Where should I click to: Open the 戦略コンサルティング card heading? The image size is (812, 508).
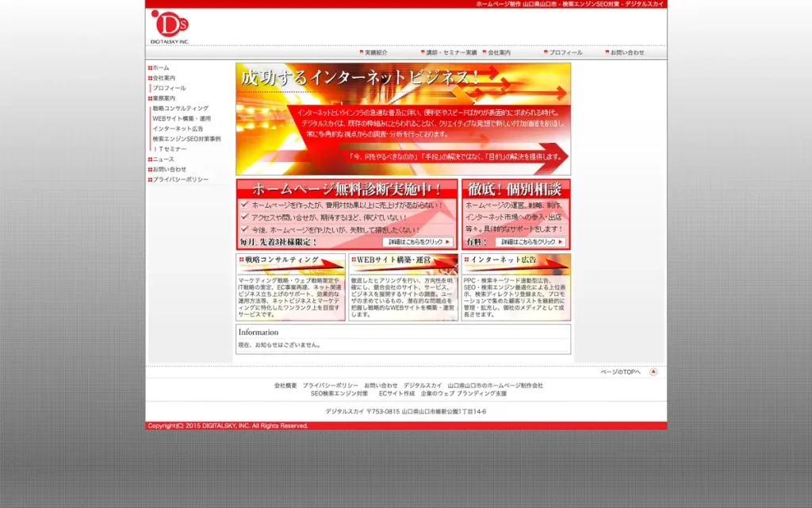coord(282,260)
